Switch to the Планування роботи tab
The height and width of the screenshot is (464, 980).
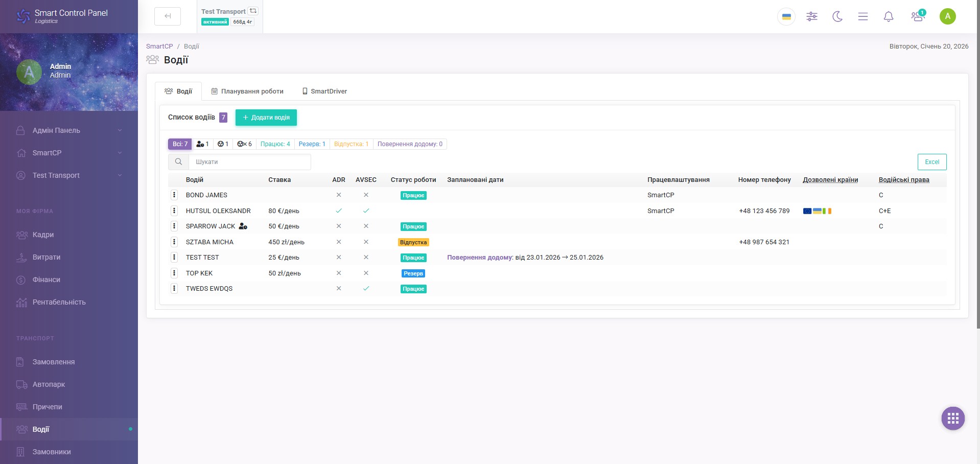[247, 91]
